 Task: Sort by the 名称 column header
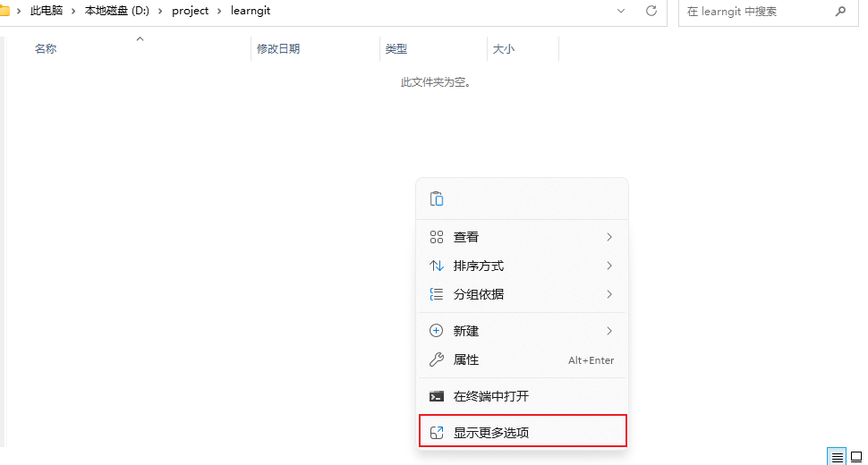point(46,49)
